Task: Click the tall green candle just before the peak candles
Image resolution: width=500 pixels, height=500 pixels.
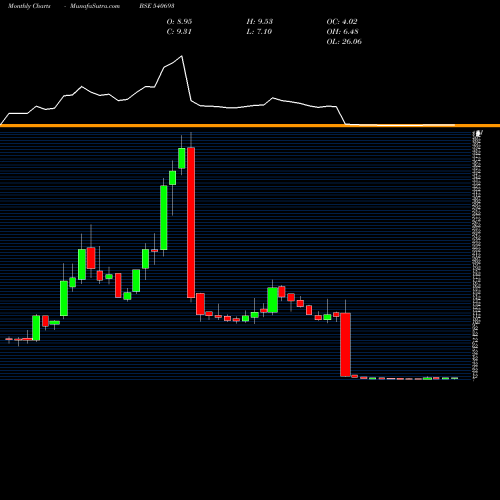Action: coord(164,218)
